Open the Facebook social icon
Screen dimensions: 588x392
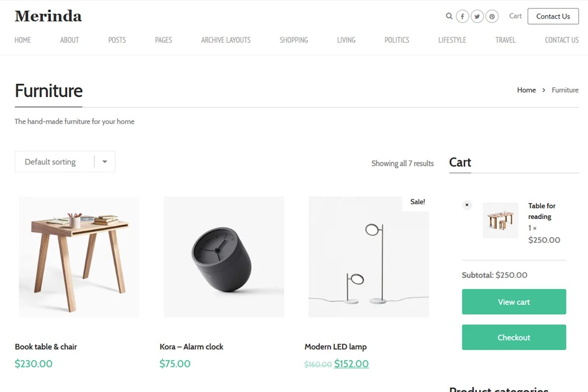click(463, 17)
